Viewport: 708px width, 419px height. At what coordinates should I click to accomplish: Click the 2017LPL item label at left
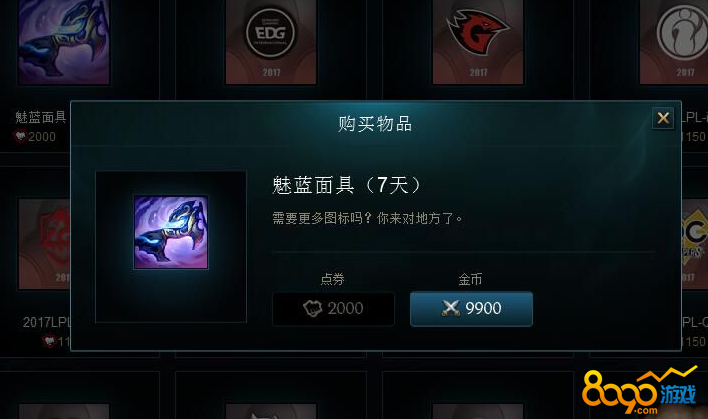(47, 322)
